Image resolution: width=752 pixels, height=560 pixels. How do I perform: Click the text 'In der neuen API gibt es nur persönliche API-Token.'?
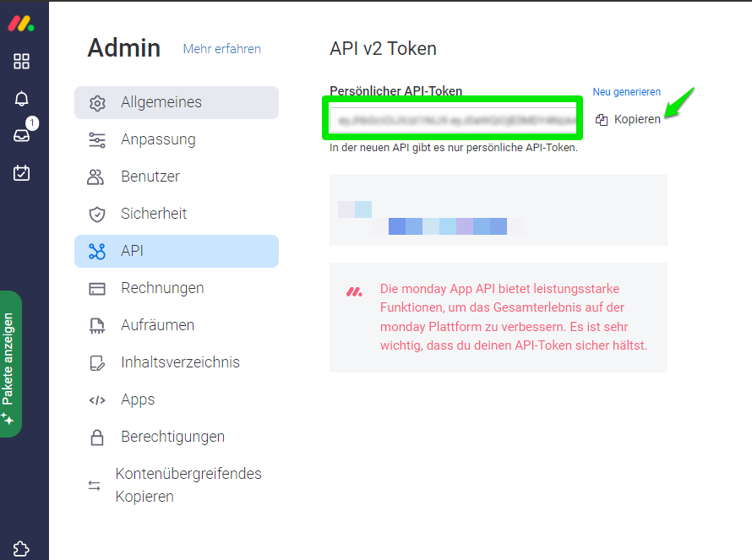pyautogui.click(x=454, y=148)
